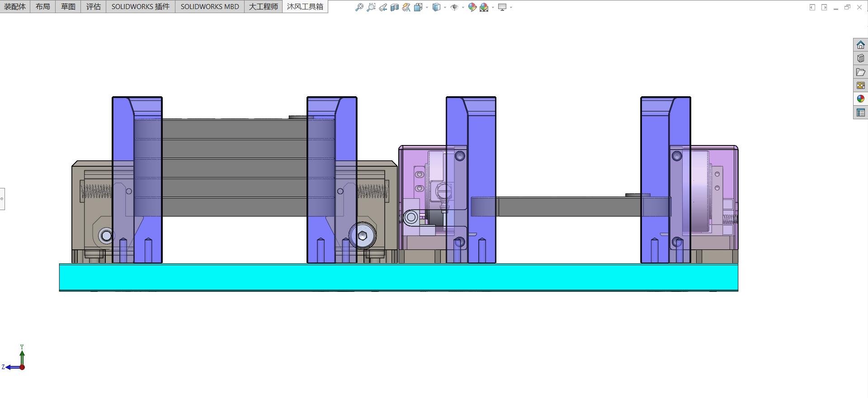
Task: Click the left-pointing panel arrow button
Action: 812,7
